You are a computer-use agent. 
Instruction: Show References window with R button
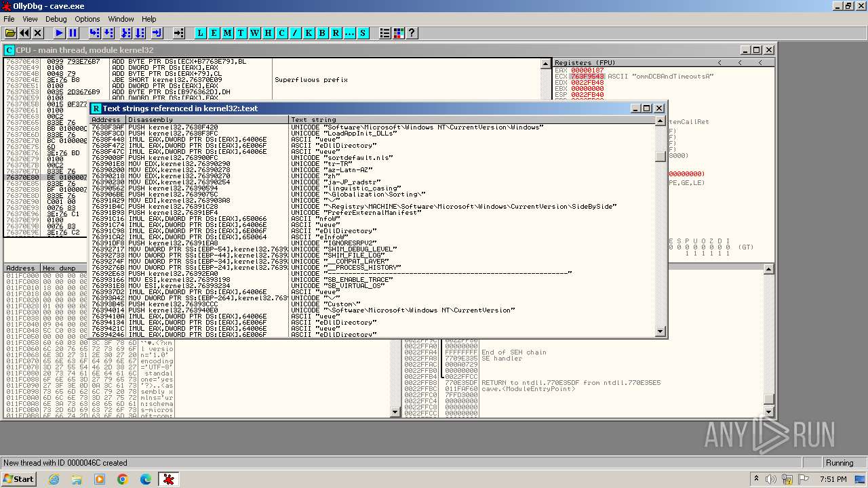click(336, 33)
